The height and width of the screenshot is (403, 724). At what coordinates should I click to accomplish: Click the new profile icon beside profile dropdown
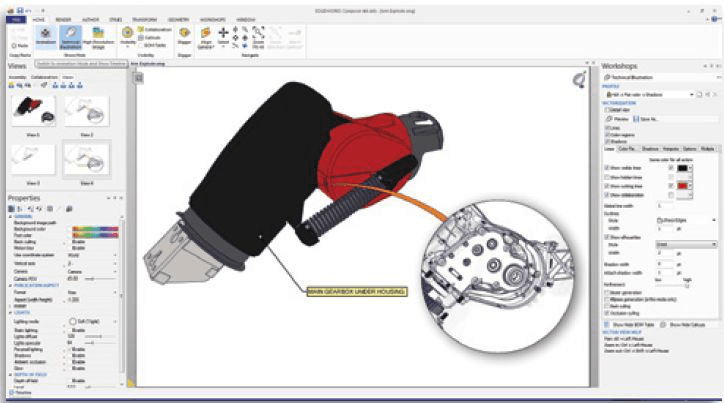click(700, 95)
